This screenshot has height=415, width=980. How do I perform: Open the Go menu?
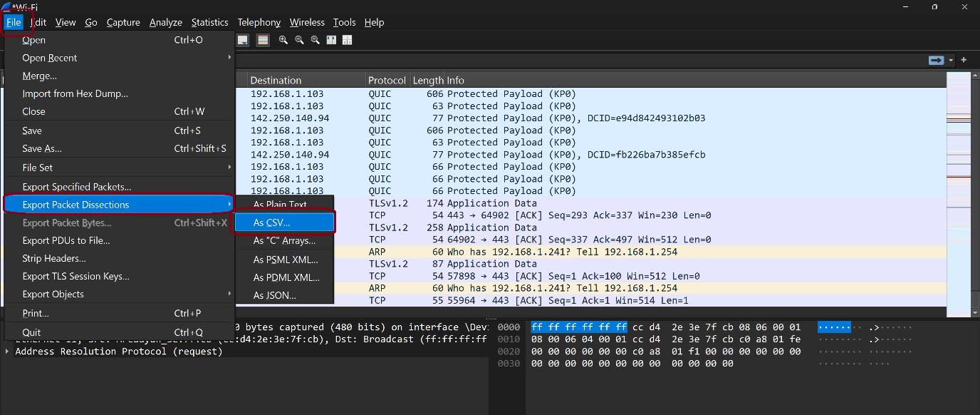91,22
